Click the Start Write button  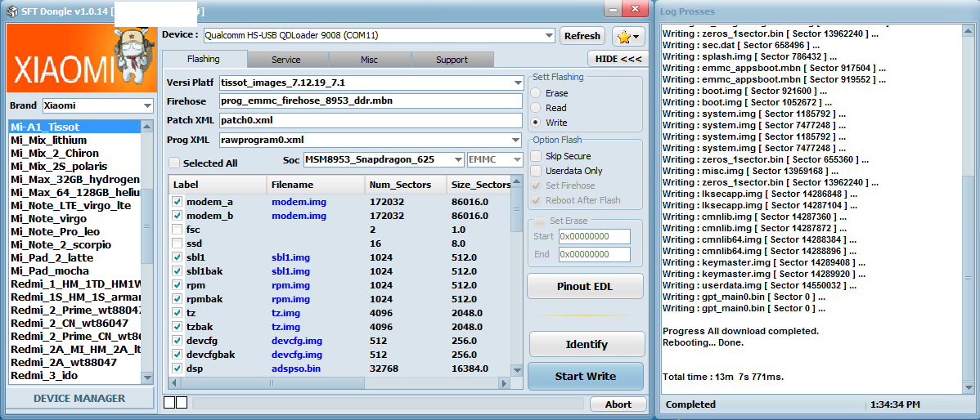point(586,377)
